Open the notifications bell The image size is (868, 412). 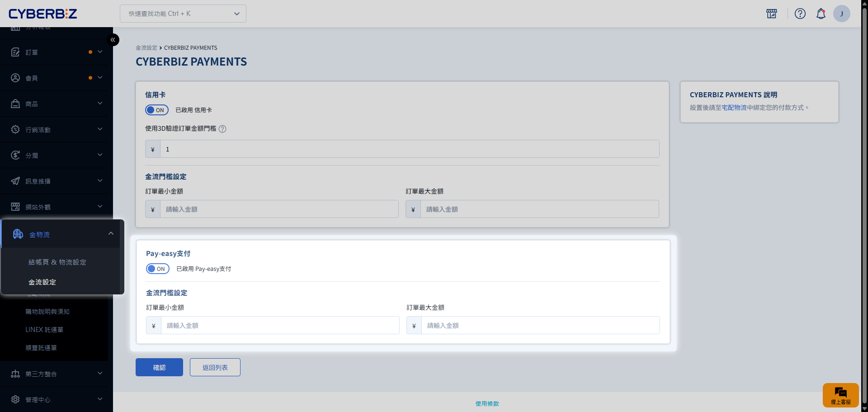[821, 14]
